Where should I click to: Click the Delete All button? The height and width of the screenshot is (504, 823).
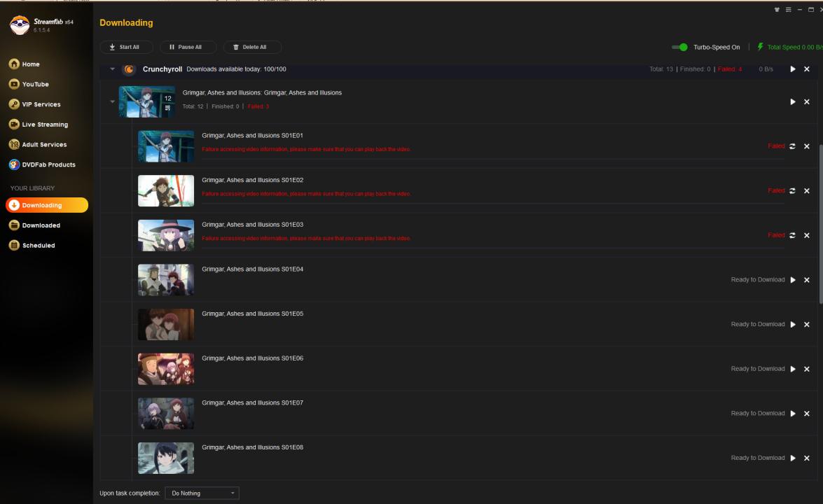tap(252, 47)
